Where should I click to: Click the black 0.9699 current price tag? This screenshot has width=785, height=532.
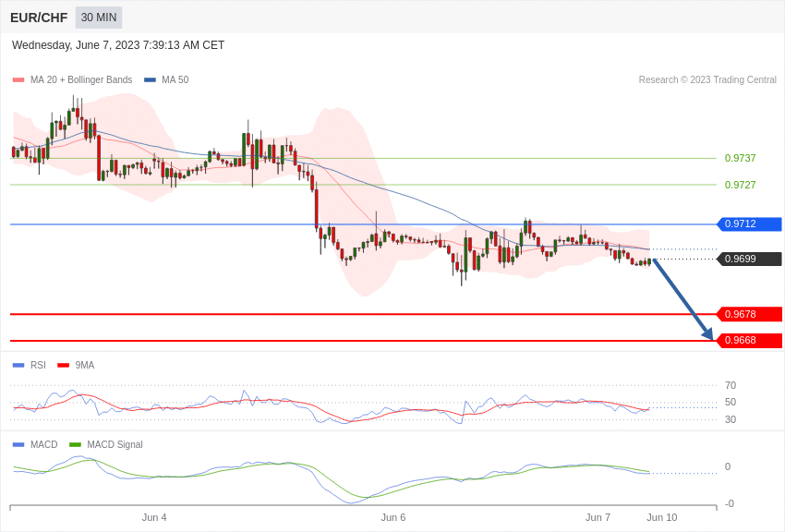click(x=750, y=259)
